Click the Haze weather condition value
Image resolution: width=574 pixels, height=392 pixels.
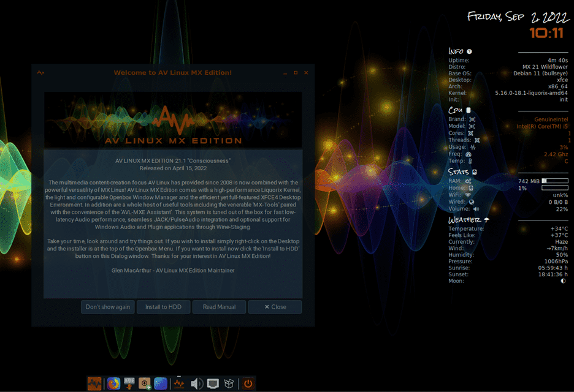coord(561,242)
